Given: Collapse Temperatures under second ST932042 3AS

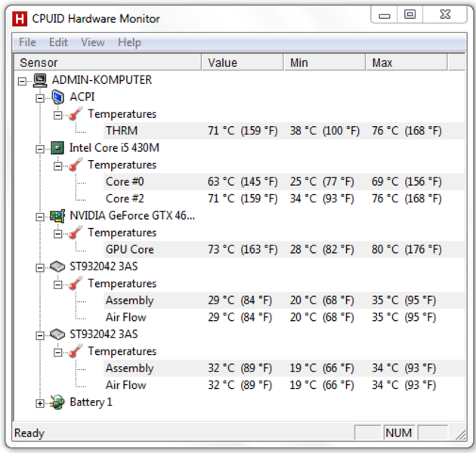Looking at the screenshot, I should (x=57, y=353).
